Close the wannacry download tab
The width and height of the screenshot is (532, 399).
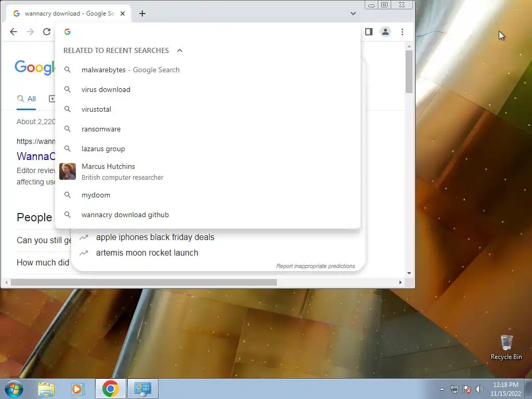[123, 14]
